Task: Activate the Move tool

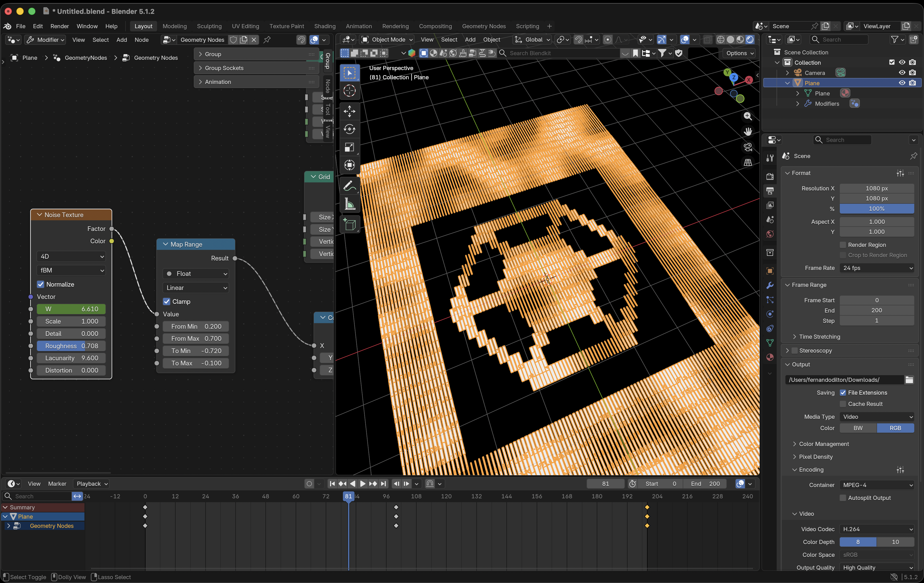Action: pyautogui.click(x=349, y=112)
